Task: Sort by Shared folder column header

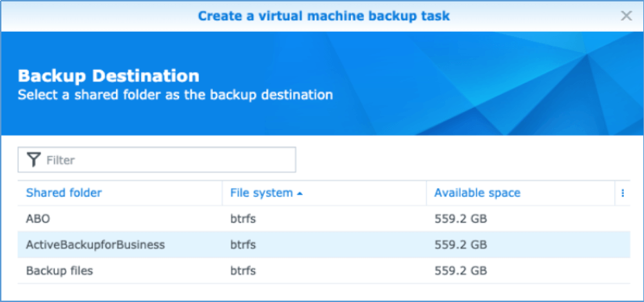Action: point(64,193)
